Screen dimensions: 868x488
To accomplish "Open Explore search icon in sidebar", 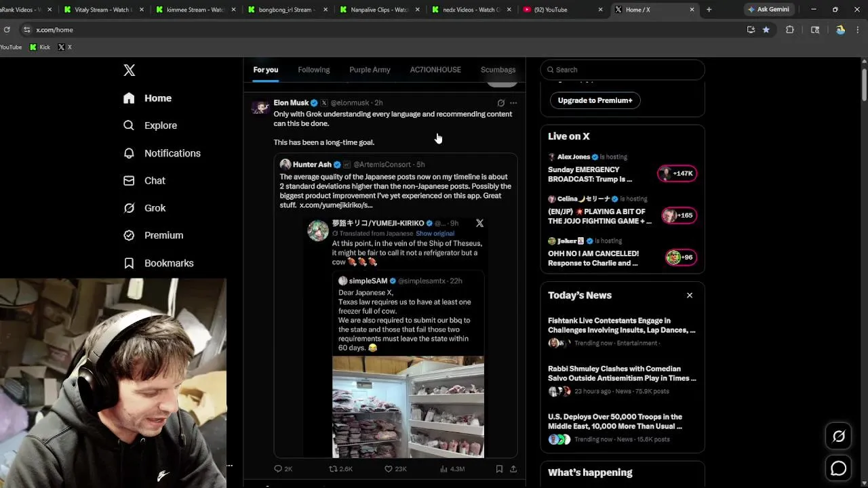I will 129,125.
